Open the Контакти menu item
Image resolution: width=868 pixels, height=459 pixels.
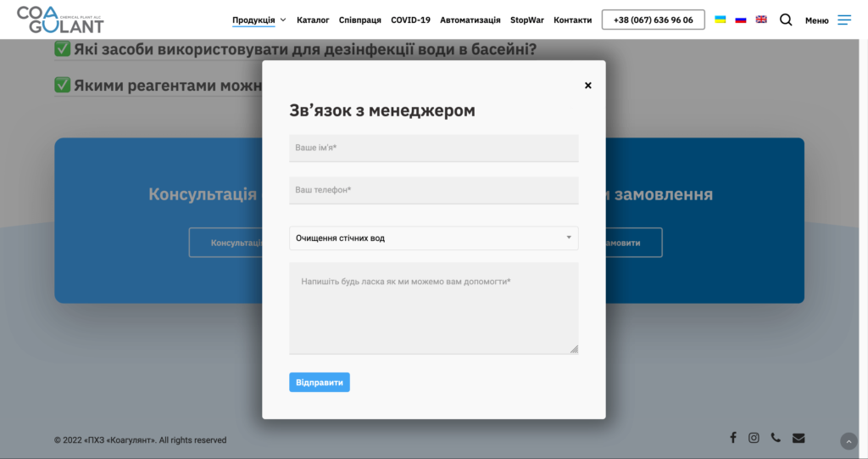click(572, 20)
